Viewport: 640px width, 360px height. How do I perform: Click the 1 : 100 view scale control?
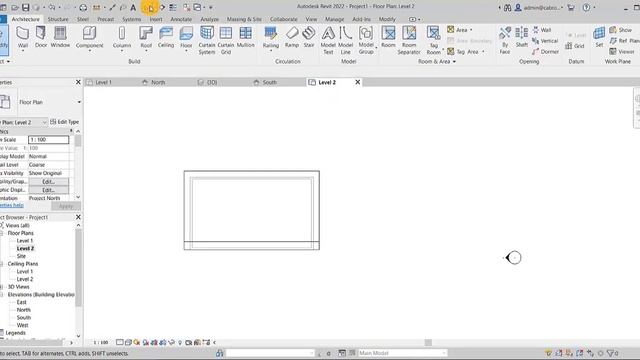click(x=100, y=342)
